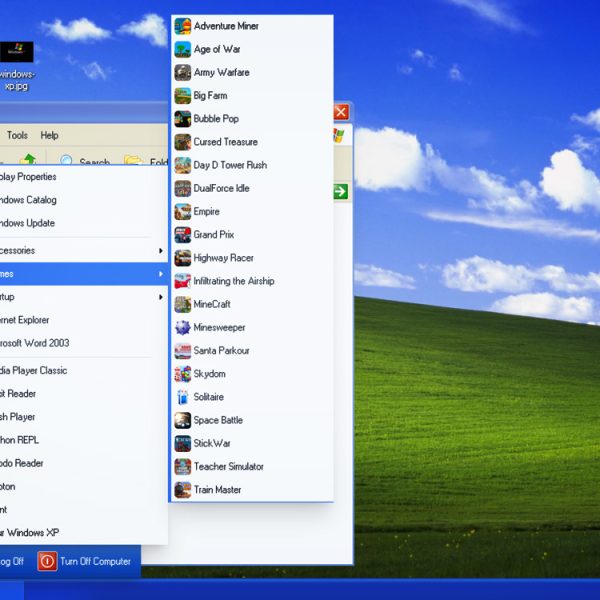This screenshot has width=600, height=600.
Task: Click the "Grand Prix" text label
Action: pyautogui.click(x=214, y=235)
